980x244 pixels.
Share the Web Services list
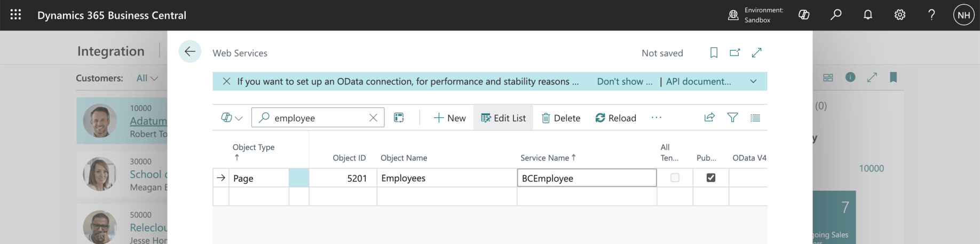pos(709,117)
